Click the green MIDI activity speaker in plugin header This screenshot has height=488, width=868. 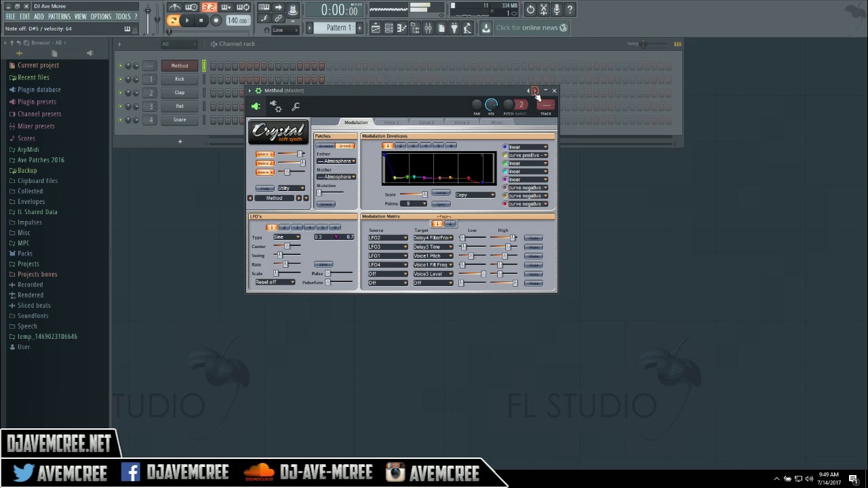[x=256, y=106]
